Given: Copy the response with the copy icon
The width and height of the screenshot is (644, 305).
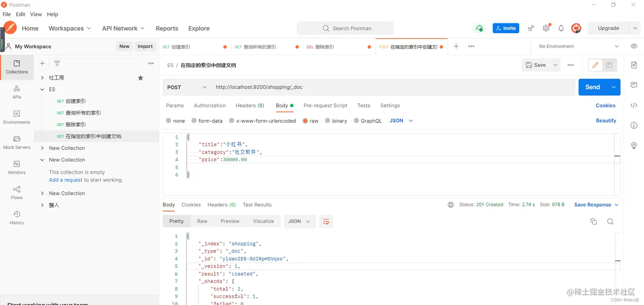Looking at the screenshot, I should click(593, 221).
